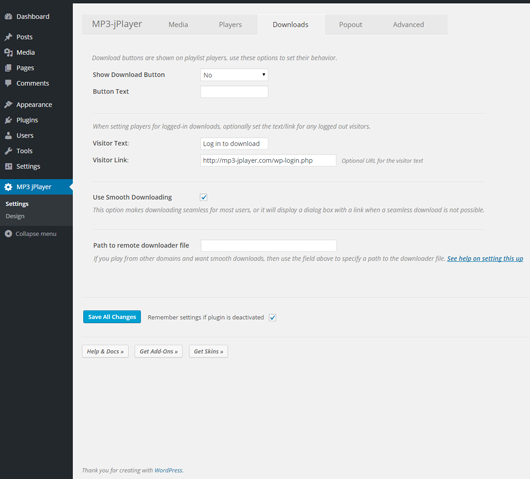
Task: Toggle the Use Smooth Downloading checkbox
Action: point(203,197)
